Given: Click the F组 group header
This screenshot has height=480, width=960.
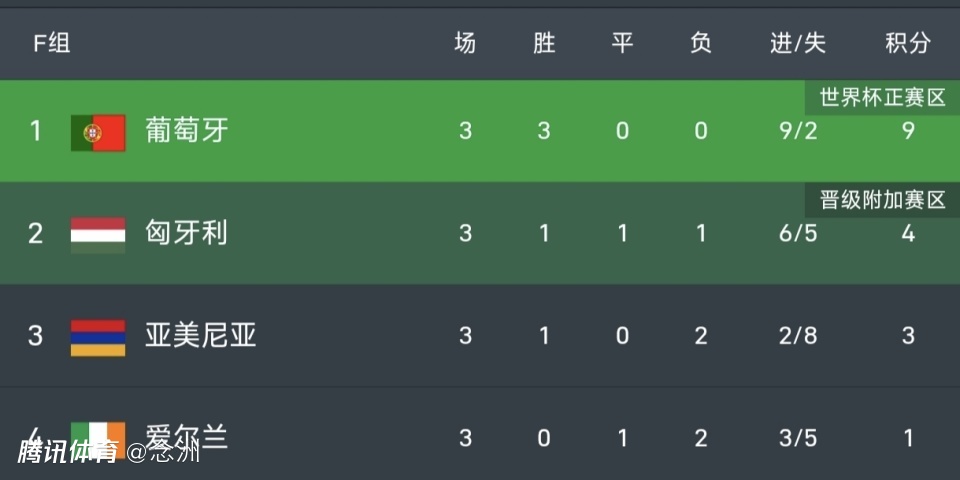Looking at the screenshot, I should [x=52, y=43].
